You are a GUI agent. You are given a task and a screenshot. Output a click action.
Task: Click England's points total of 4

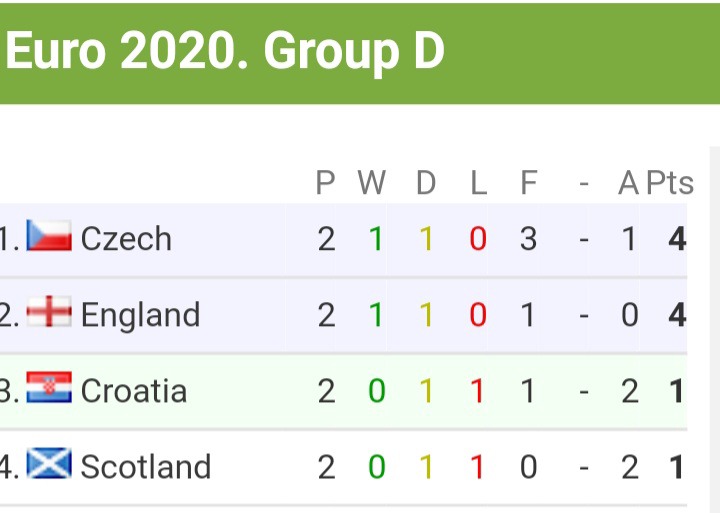[x=677, y=315]
